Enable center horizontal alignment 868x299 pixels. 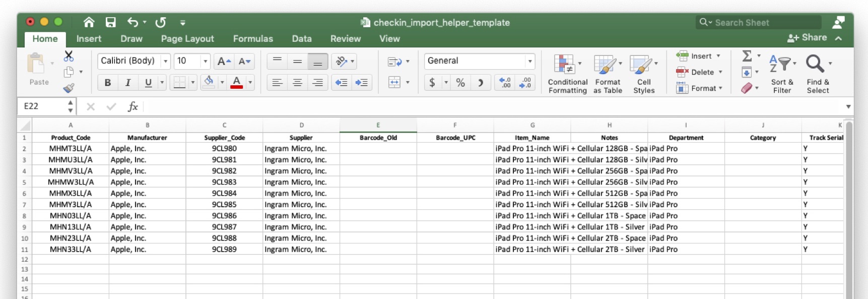point(297,83)
